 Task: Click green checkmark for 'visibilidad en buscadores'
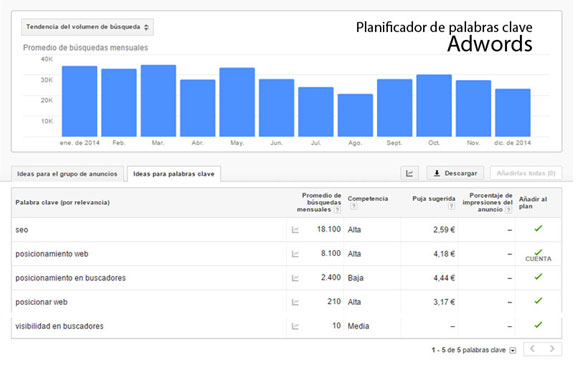[538, 325]
